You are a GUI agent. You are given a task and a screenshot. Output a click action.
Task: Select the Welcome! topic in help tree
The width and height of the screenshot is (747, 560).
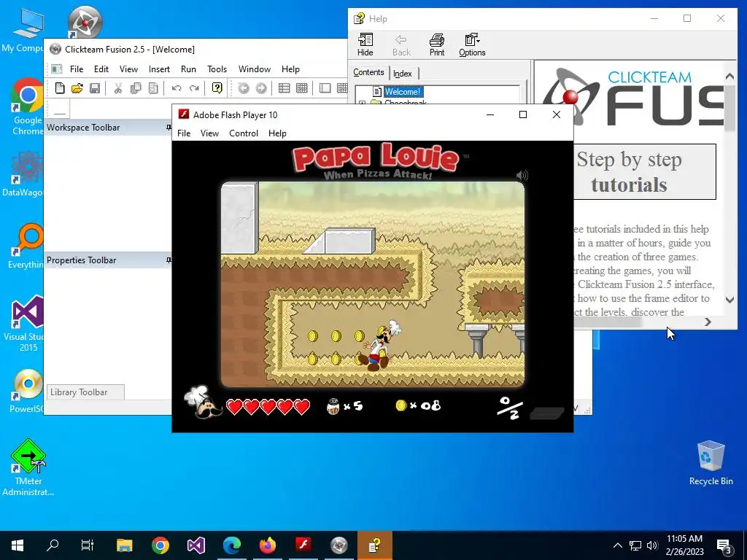tap(403, 91)
